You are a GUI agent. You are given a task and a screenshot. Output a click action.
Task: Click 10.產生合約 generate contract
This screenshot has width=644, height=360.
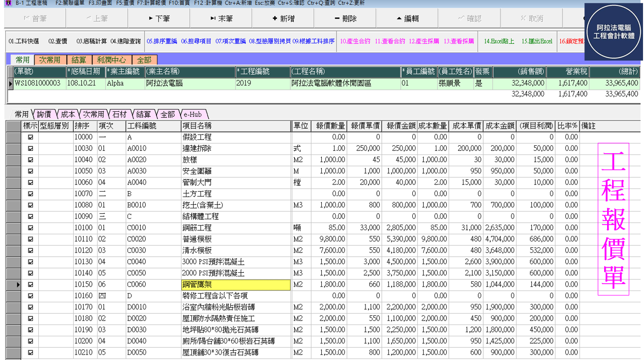click(x=355, y=41)
